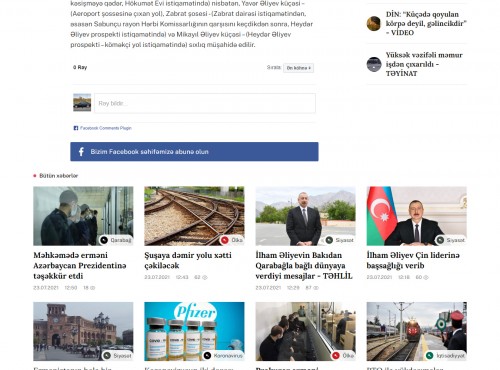Open 'İlham Əliyevin Bakıdan Qarabağla bağlı' TƏHLİL article
Image resolution: width=500 pixels, height=370 pixels.
[x=304, y=265]
